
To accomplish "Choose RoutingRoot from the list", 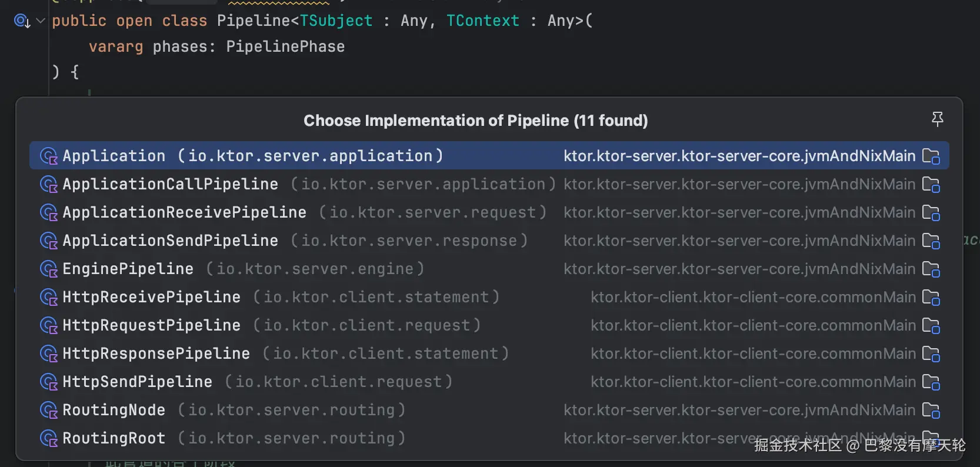I will coord(114,438).
